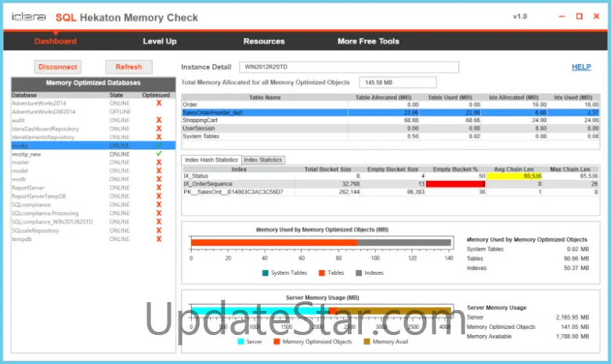Select the IX_OrderSequence index row
This screenshot has height=364, width=611.
tap(390, 184)
